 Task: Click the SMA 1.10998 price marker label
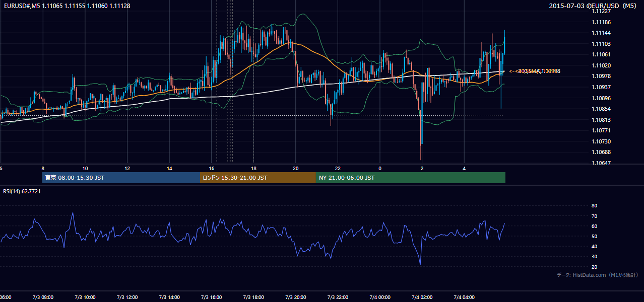click(x=534, y=71)
